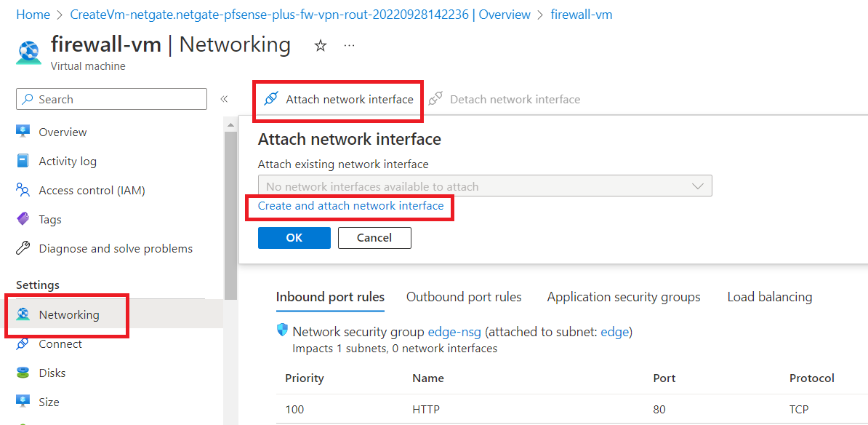Open Access control (IAM) icon

click(x=23, y=190)
